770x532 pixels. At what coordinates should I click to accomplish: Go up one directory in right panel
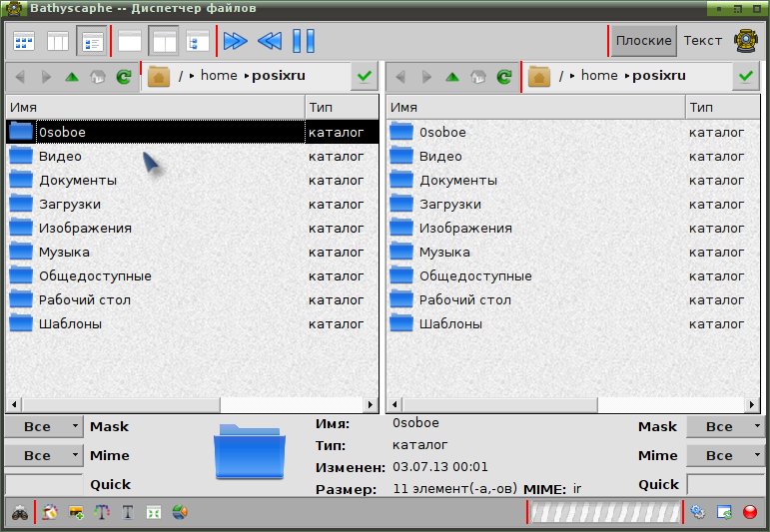click(452, 77)
